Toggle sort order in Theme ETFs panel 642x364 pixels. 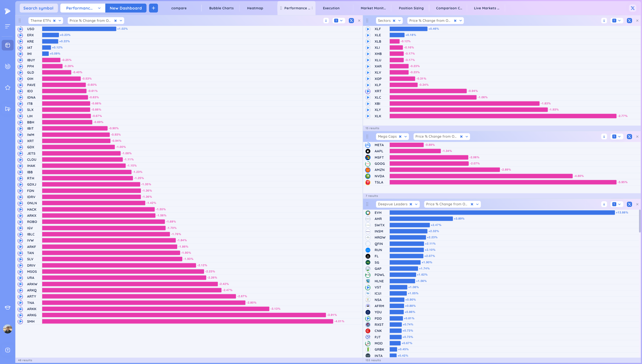[326, 21]
